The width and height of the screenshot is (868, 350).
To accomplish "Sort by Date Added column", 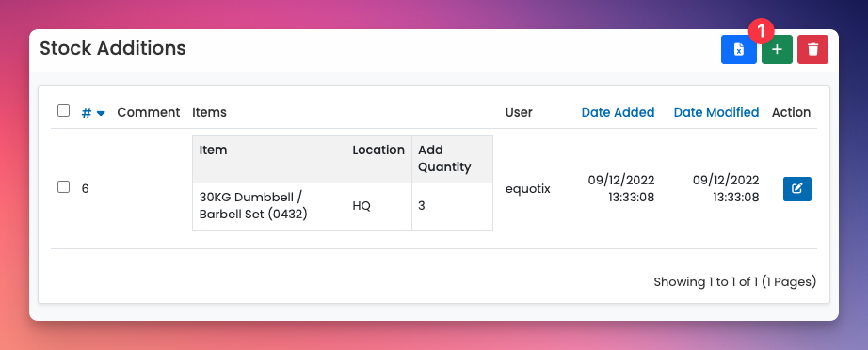I will [618, 112].
